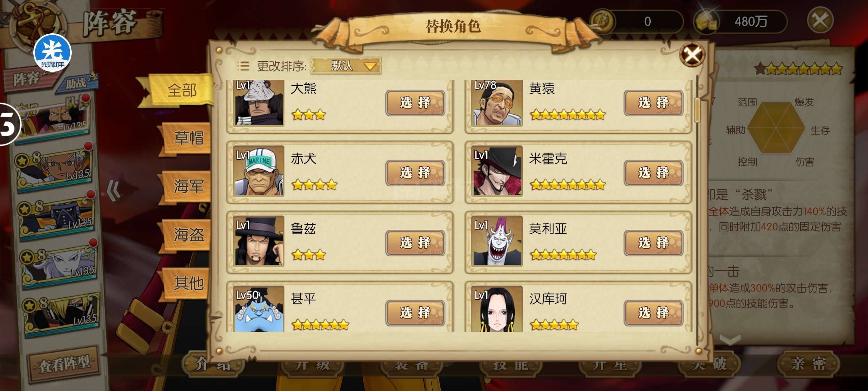Click the list icon beside 更改排序
The image size is (868, 391).
(x=243, y=66)
